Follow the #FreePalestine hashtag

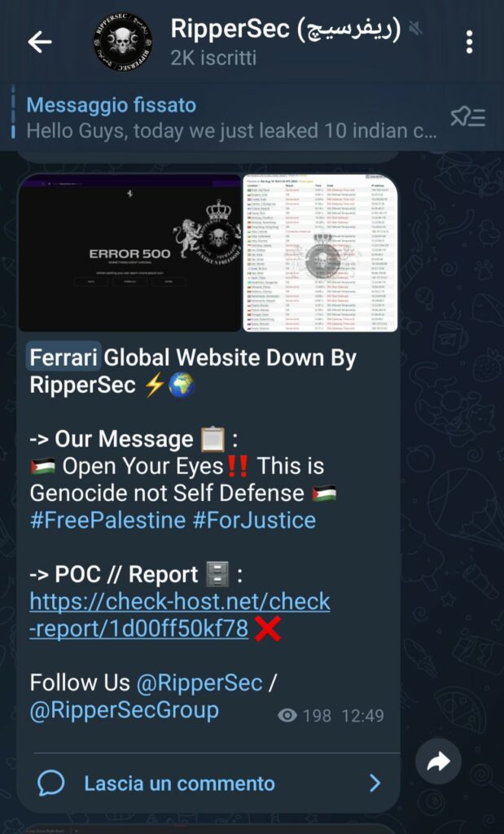(x=108, y=520)
